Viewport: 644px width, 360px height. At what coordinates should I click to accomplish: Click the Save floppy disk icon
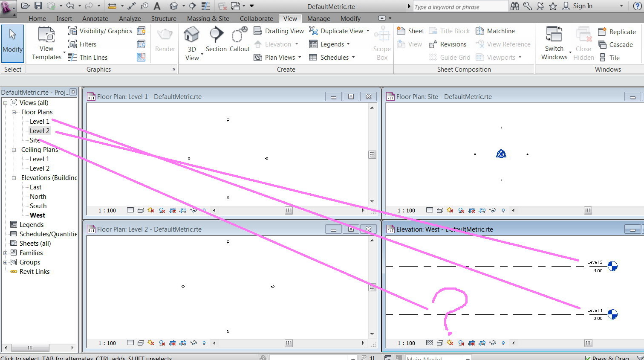click(38, 6)
